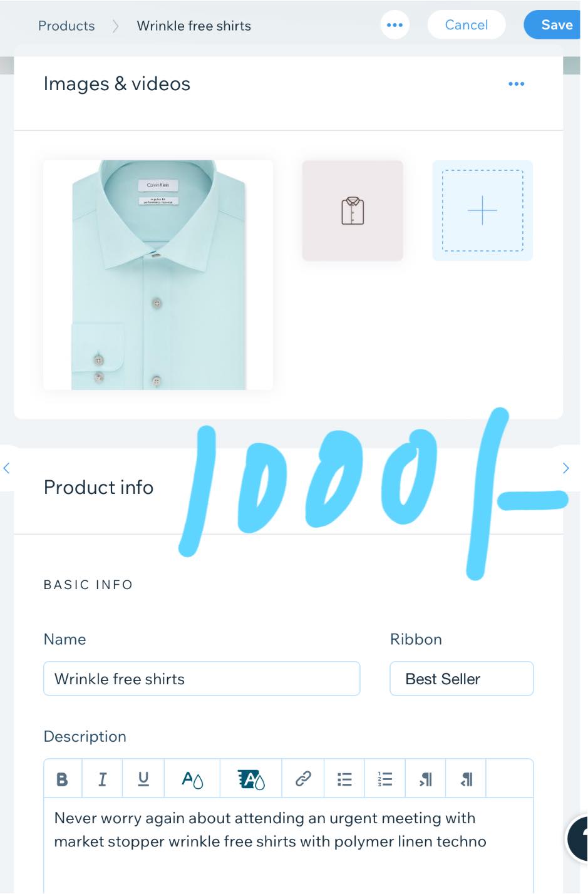Open the text color picker
Screen dimensions: 588x894
pos(192,779)
